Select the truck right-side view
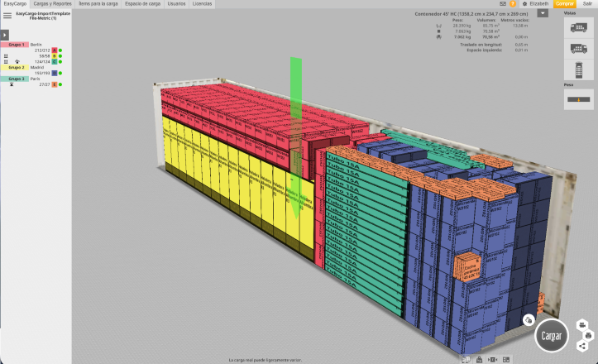 click(x=578, y=49)
